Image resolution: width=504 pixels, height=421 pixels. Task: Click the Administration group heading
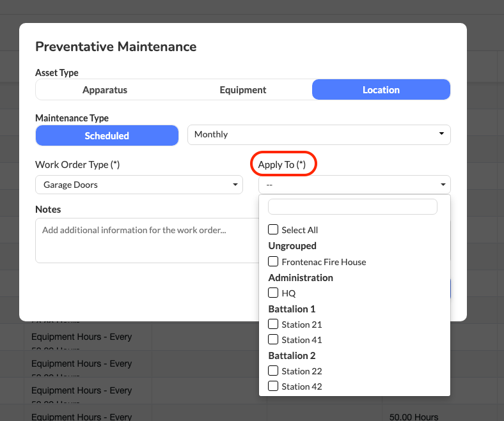pyautogui.click(x=301, y=278)
